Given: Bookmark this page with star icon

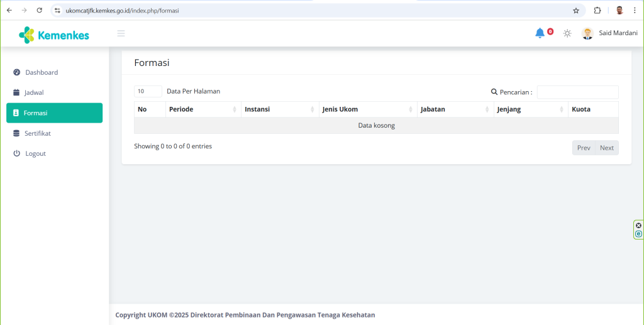Looking at the screenshot, I should pos(575,11).
